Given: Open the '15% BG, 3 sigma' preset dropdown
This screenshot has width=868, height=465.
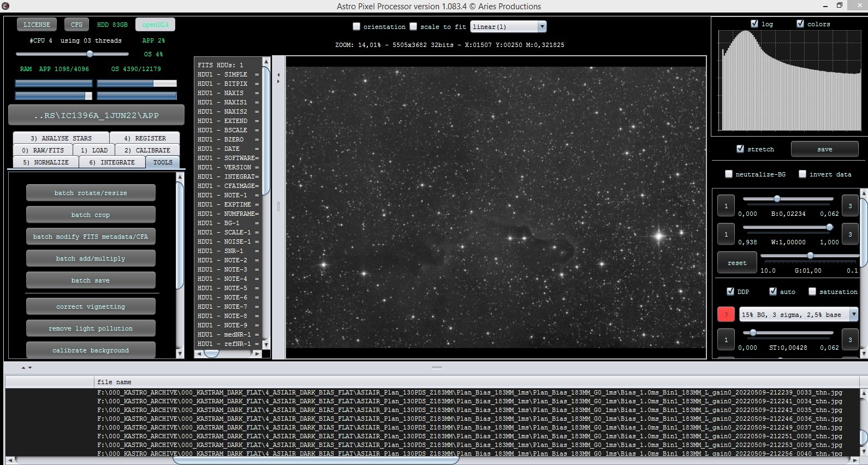Looking at the screenshot, I should point(799,315).
